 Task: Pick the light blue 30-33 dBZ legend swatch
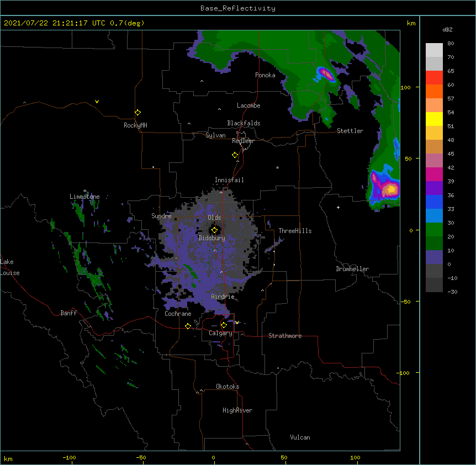point(434,216)
